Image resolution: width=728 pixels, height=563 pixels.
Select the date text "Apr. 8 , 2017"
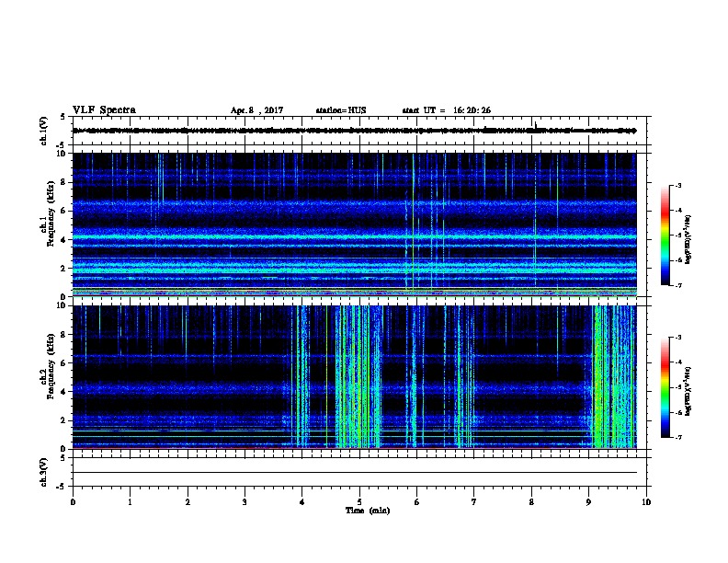click(256, 110)
